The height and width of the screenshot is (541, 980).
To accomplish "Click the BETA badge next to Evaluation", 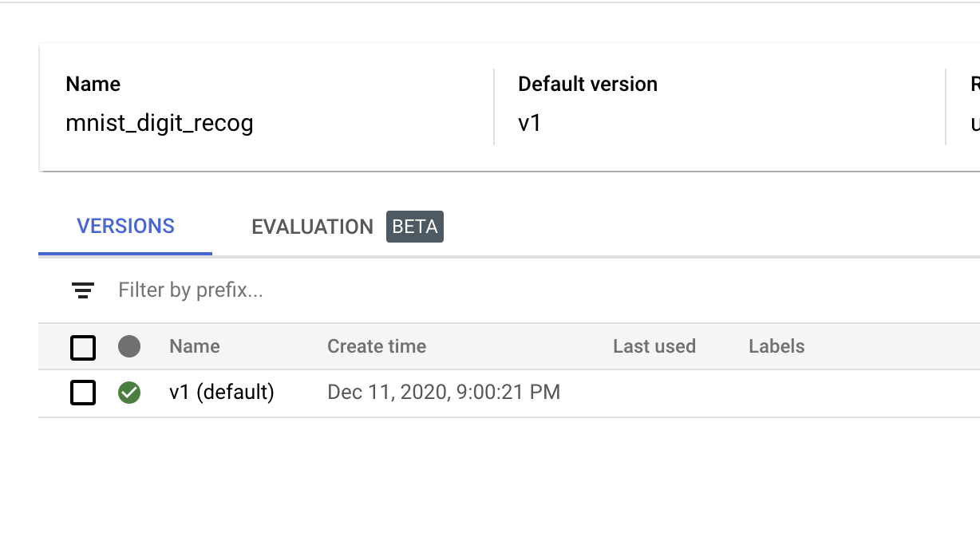I will (415, 227).
